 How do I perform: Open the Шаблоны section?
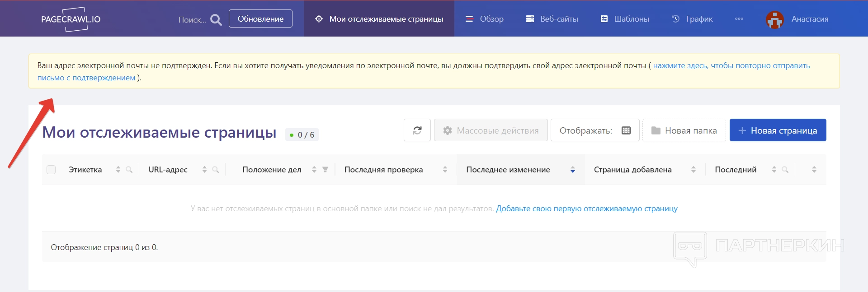[625, 19]
